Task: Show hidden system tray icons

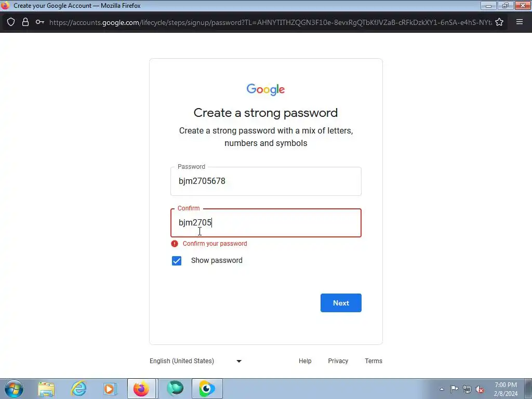Action: click(x=442, y=389)
